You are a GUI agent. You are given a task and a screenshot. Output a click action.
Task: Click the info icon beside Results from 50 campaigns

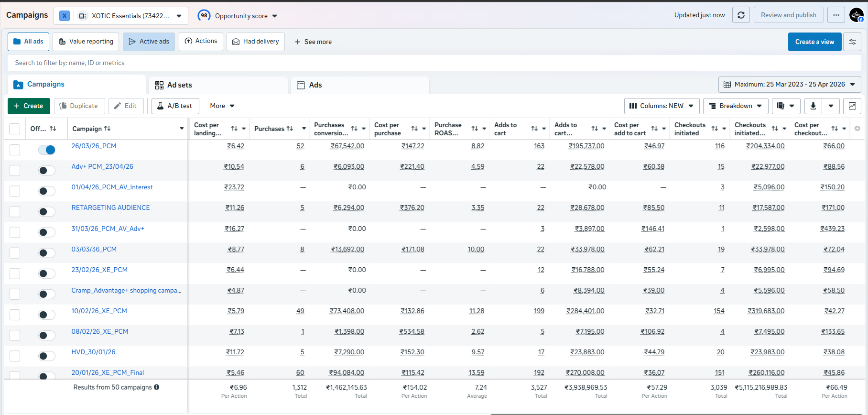[x=156, y=387]
